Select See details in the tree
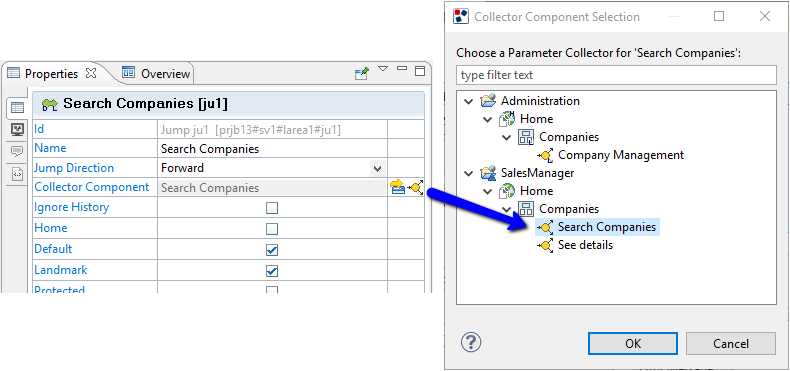The width and height of the screenshot is (790, 371). click(x=585, y=245)
